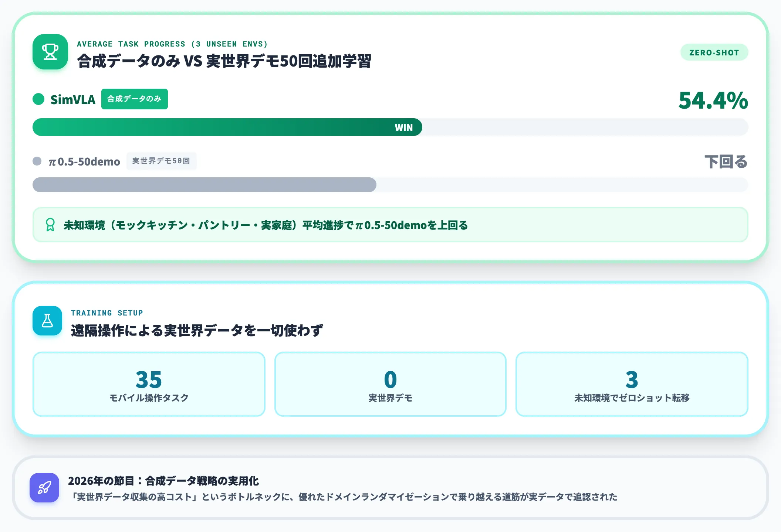Click the SimVLA green progress bar
The height and width of the screenshot is (532, 781).
[x=227, y=127]
